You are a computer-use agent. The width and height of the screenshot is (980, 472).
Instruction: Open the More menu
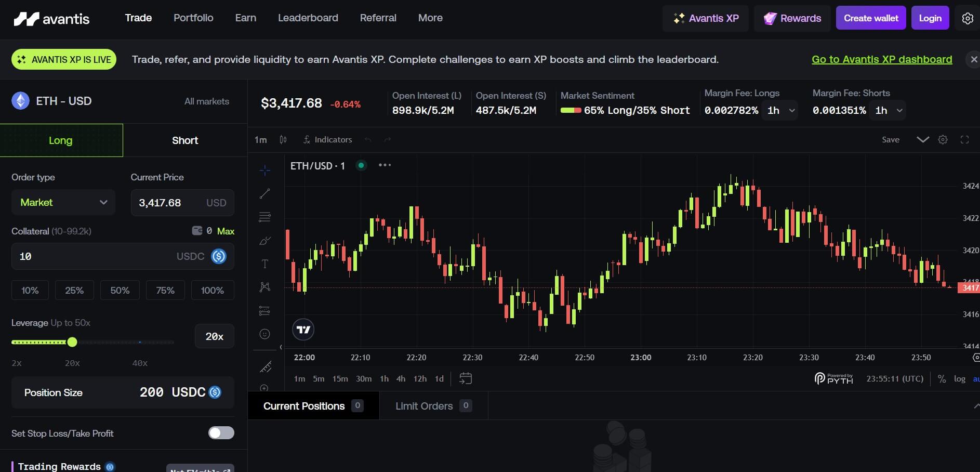tap(431, 18)
